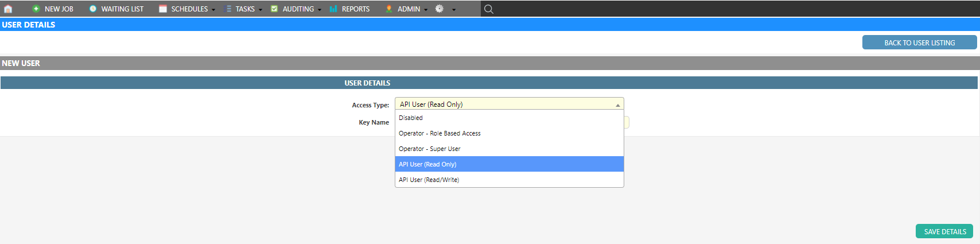Click the Tasks list icon
980x244 pixels.
pyautogui.click(x=228, y=9)
